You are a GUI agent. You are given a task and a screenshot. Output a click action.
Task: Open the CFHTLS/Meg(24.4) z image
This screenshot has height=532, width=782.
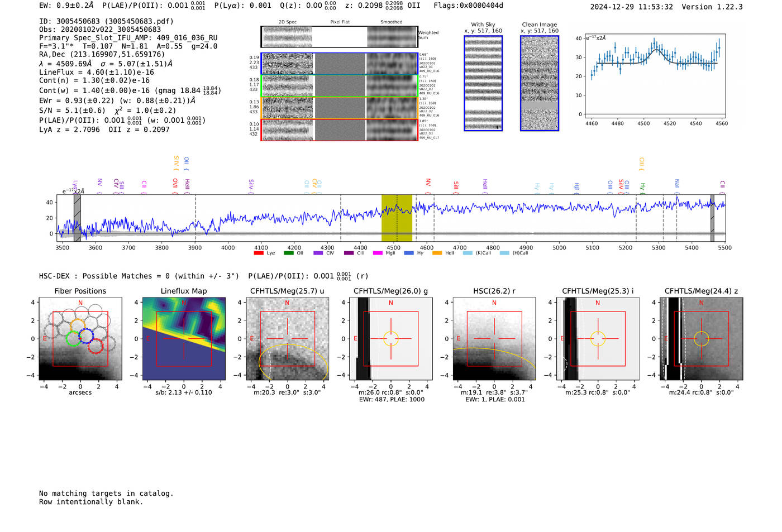tap(702, 339)
